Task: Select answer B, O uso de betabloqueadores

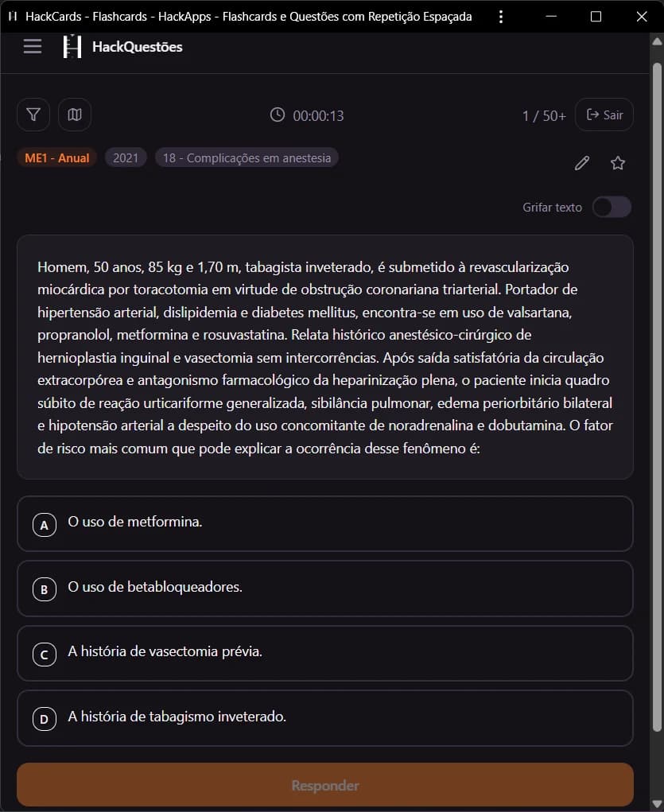Action: tap(325, 589)
